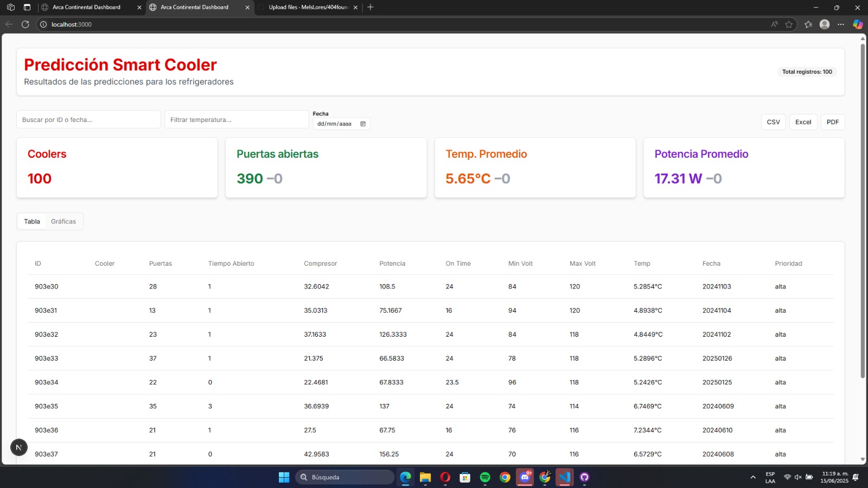Export data with the PDF button
This screenshot has width=868, height=488.
point(833,122)
